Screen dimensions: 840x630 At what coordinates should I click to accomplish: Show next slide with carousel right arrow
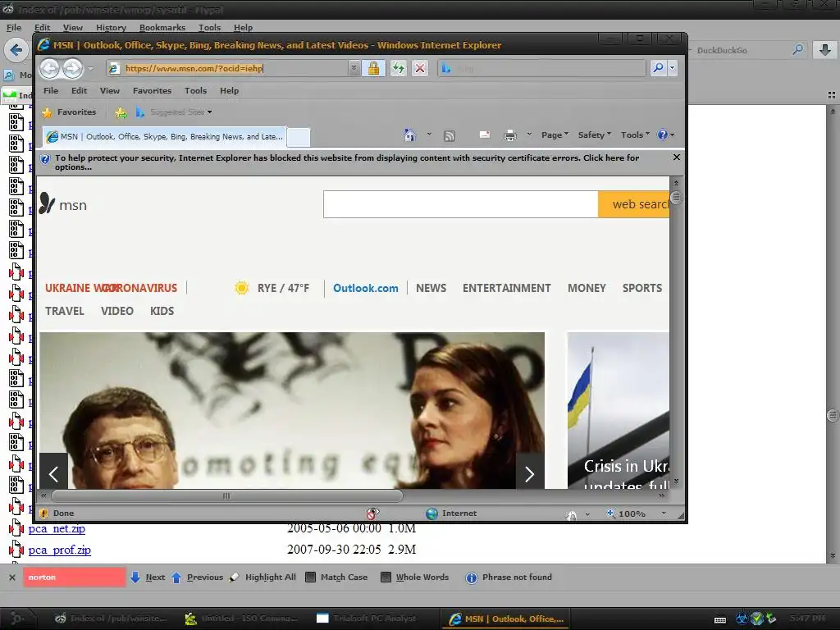(530, 473)
